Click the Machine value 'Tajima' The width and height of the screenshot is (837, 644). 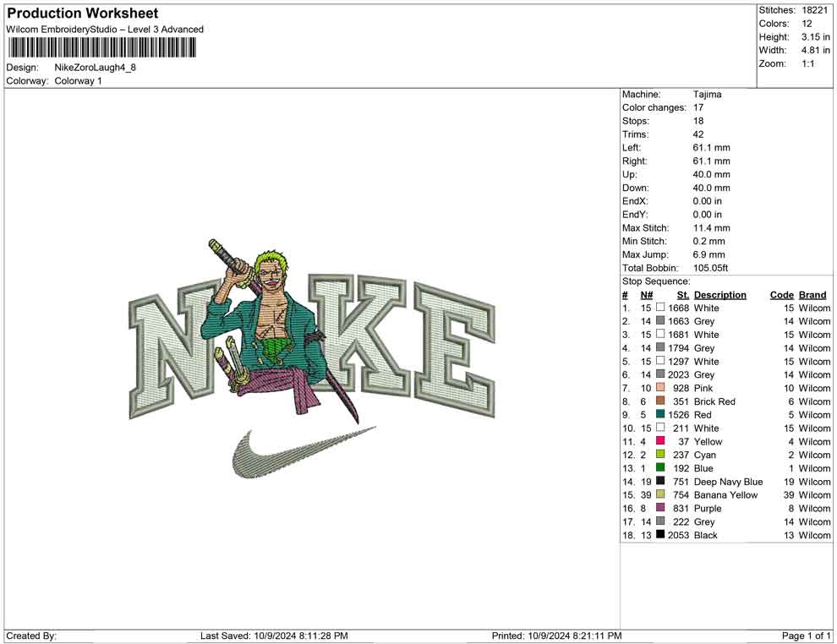tap(708, 95)
